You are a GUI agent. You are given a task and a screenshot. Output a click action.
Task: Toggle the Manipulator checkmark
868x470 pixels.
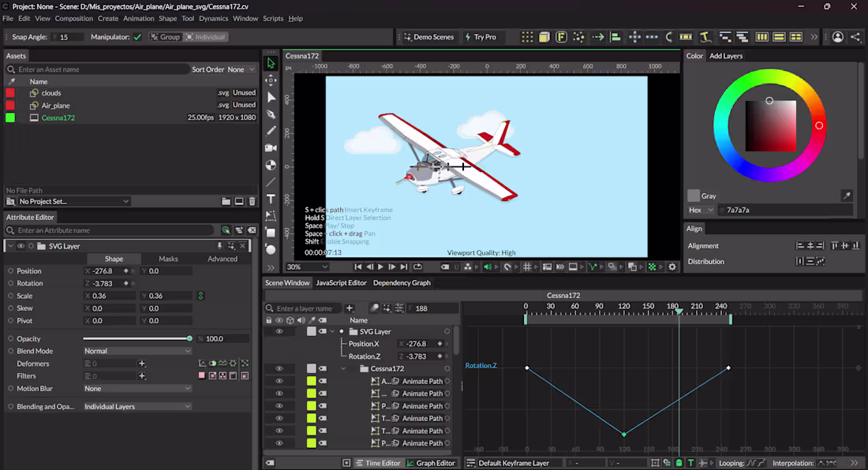[x=137, y=37]
